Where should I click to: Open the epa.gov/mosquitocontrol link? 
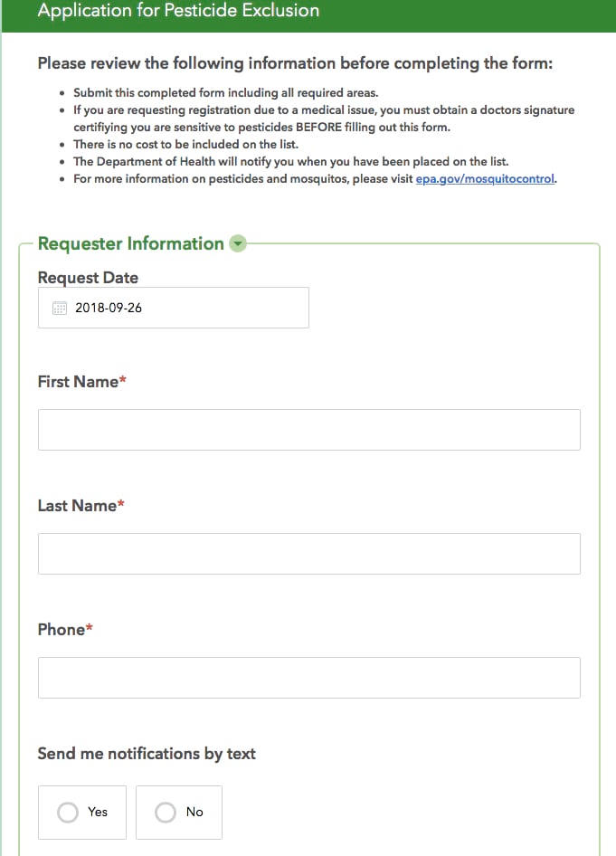(x=486, y=178)
